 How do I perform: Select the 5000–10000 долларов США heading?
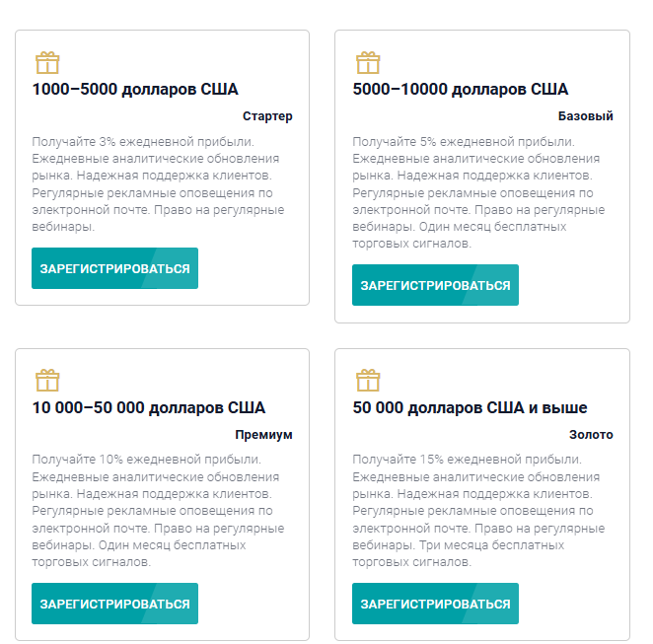pyautogui.click(x=461, y=89)
